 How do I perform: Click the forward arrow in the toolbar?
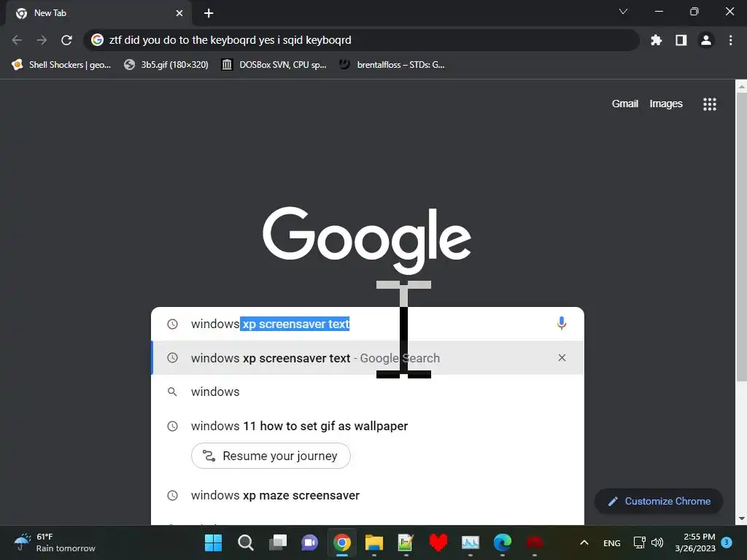[x=42, y=40]
